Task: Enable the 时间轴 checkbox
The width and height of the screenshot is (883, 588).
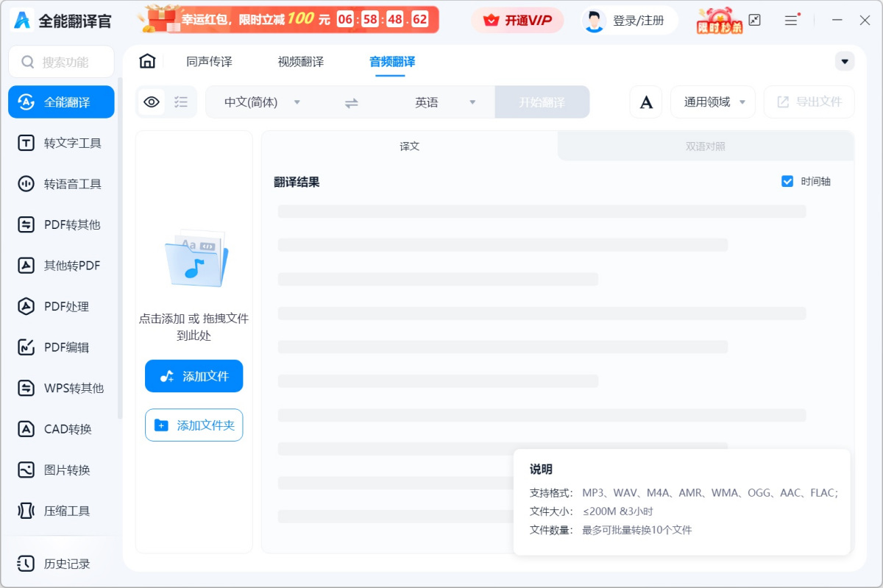Action: [x=787, y=181]
